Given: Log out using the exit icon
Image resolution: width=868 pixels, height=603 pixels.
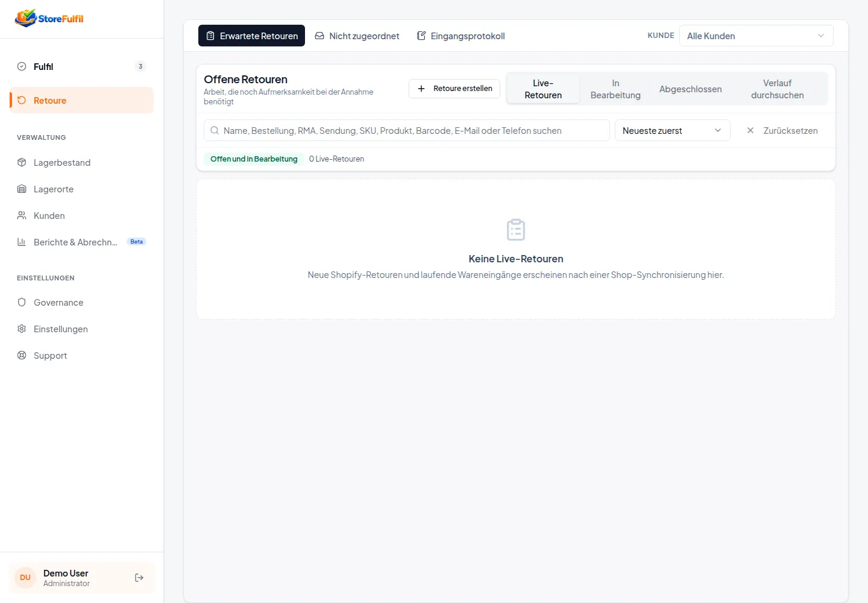Looking at the screenshot, I should coord(139,578).
